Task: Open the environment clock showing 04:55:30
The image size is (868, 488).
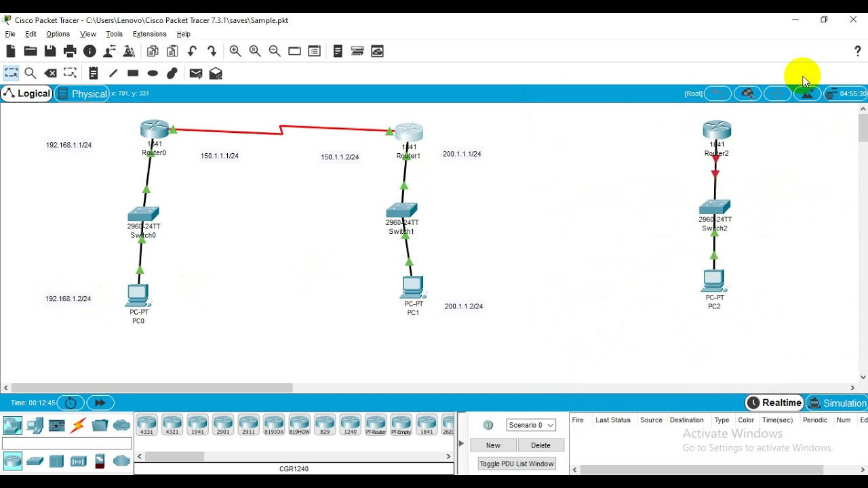Action: click(x=846, y=94)
